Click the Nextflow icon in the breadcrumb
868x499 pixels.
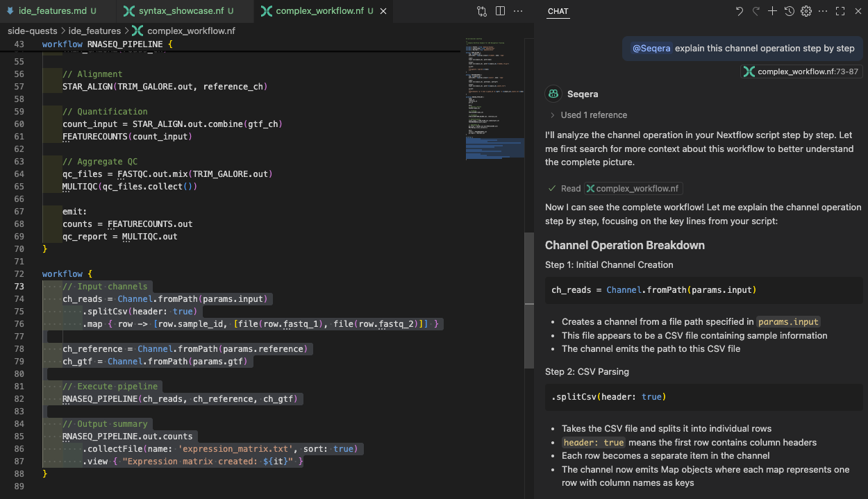(137, 31)
